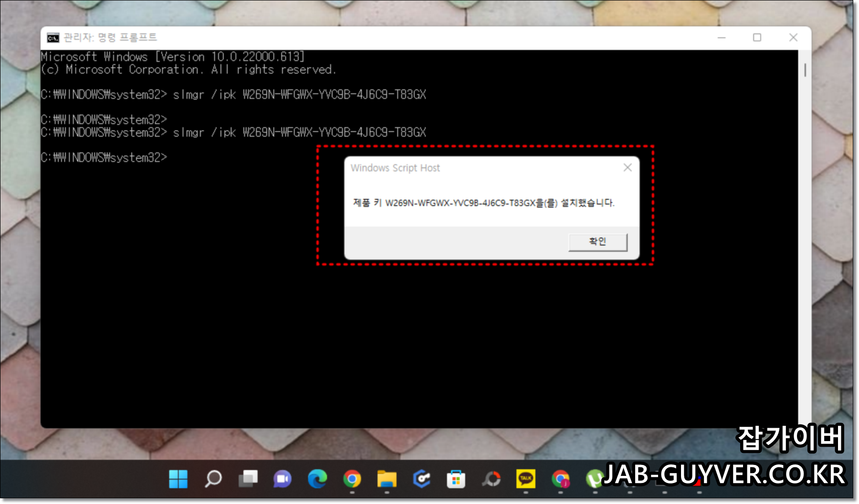This screenshot has width=859, height=504.
Task: Open KakaoTalk from the taskbar
Action: (x=526, y=479)
